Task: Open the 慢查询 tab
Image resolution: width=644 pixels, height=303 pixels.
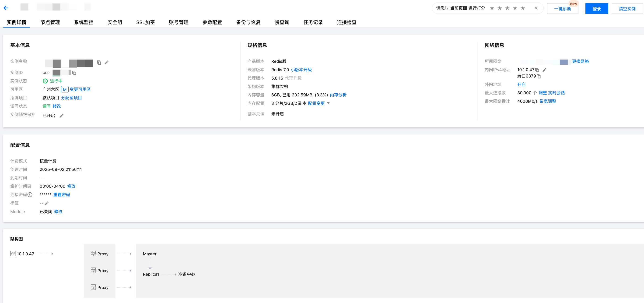Action: point(282,22)
